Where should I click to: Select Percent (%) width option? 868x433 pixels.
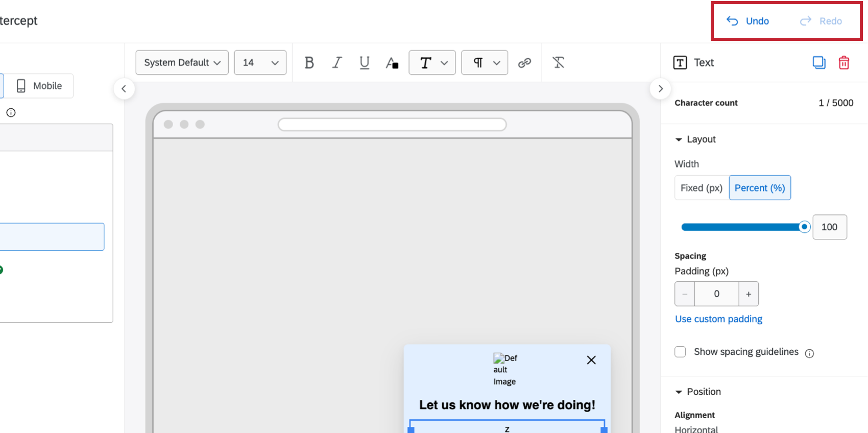760,188
